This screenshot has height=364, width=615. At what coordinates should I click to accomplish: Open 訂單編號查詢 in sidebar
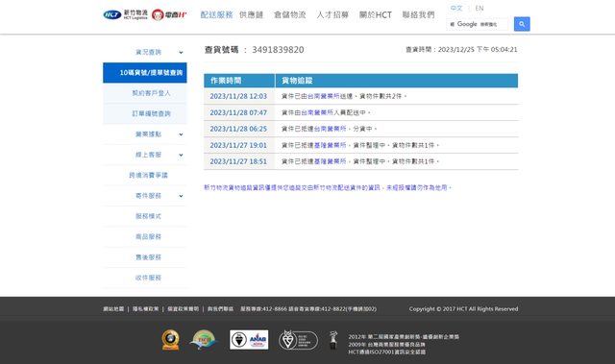(x=145, y=113)
